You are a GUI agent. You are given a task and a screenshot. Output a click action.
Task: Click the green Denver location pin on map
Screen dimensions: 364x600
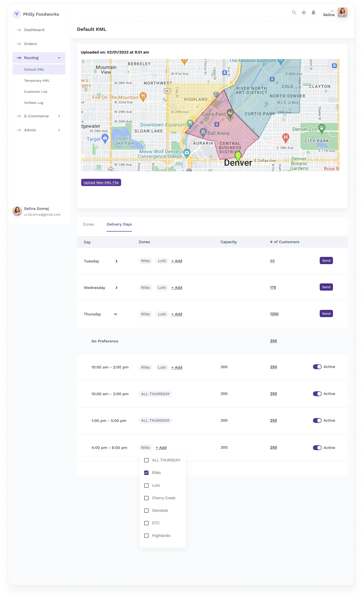238,156
